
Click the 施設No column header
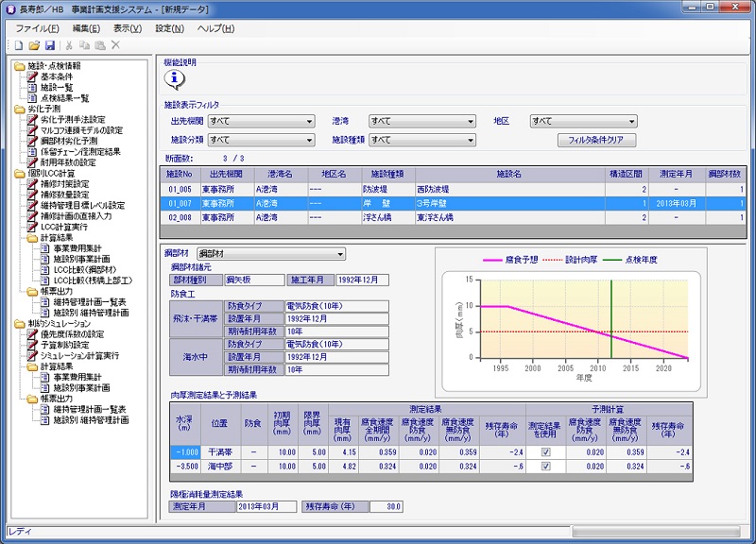[180, 175]
